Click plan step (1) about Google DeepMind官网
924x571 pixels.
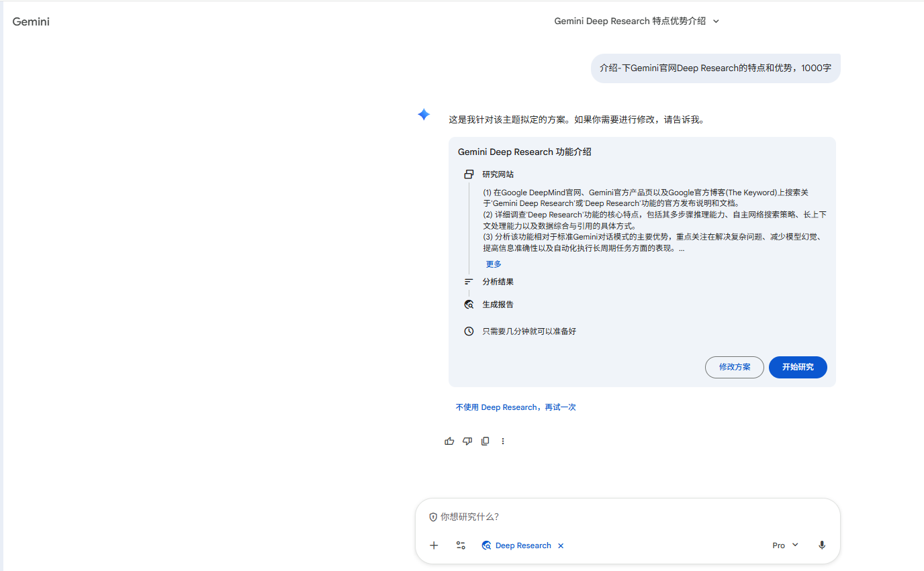click(646, 198)
